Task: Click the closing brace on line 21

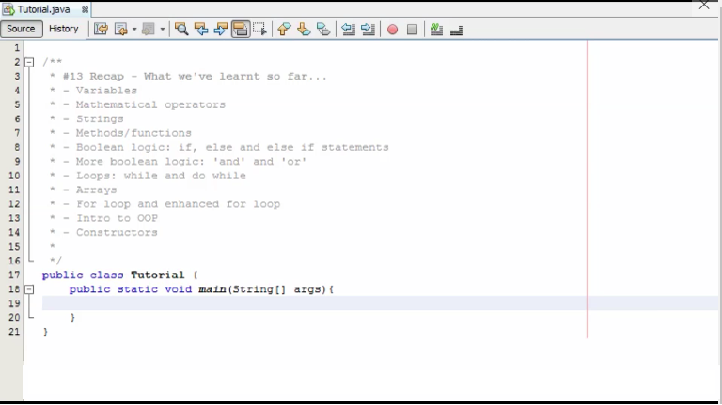Action: coord(45,331)
